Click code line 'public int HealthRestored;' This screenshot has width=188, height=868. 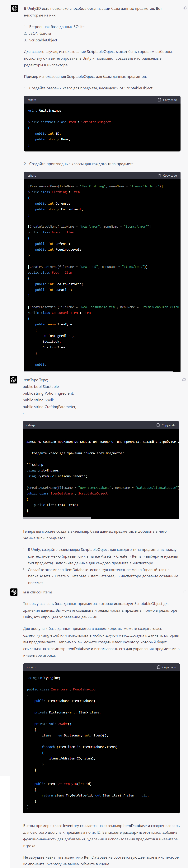point(59,284)
